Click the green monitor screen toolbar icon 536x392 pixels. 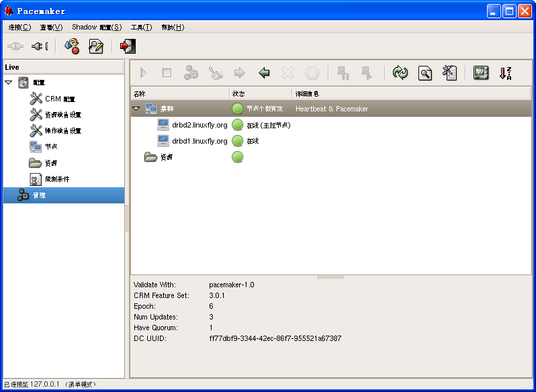click(480, 73)
